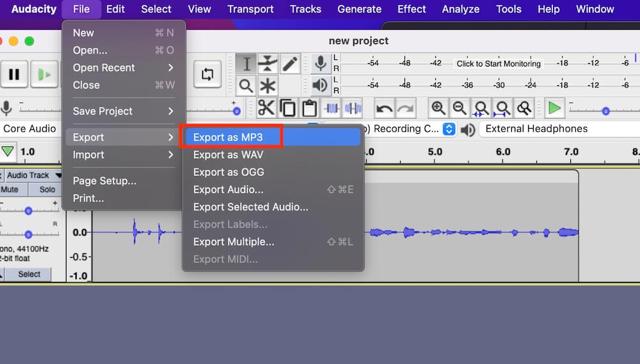This screenshot has width=640, height=364.
Task: Open the Analyze menu
Action: 460,9
